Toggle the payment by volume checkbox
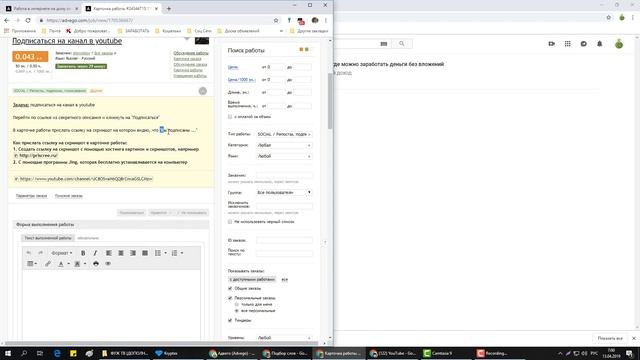 (x=230, y=117)
